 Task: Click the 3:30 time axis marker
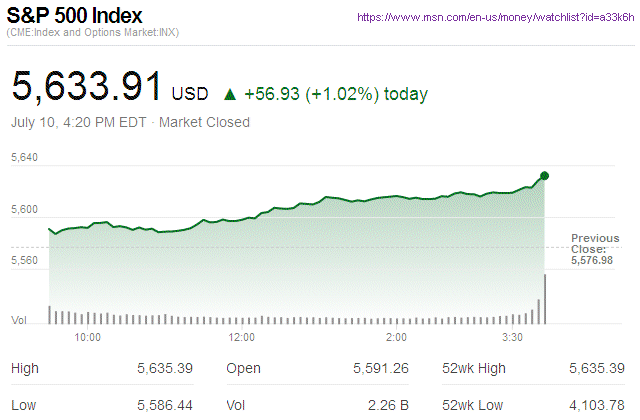coord(515,337)
